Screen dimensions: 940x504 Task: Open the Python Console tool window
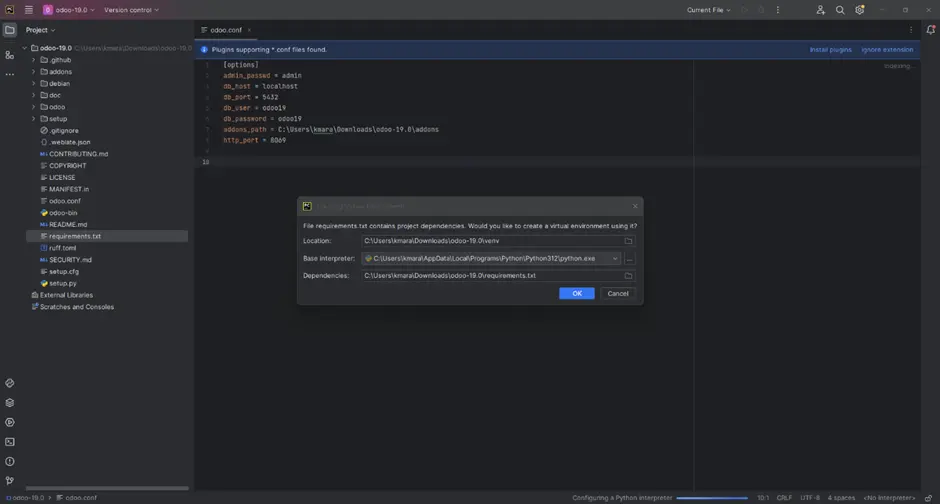[10, 383]
